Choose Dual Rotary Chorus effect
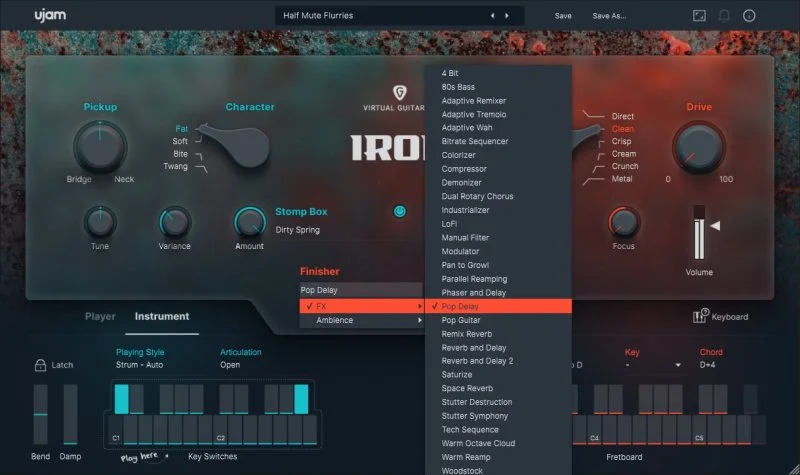Viewport: 800px width, 475px height. coord(498,196)
